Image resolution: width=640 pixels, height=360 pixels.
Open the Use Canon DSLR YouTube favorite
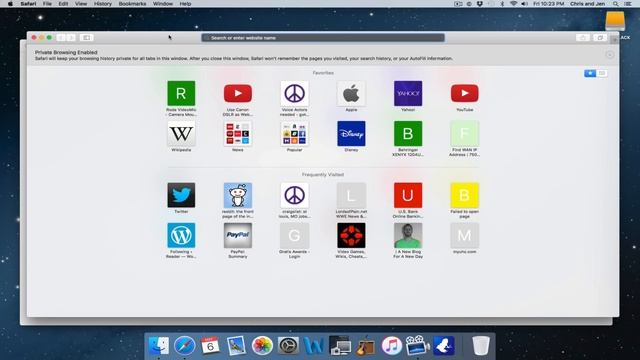click(x=238, y=93)
